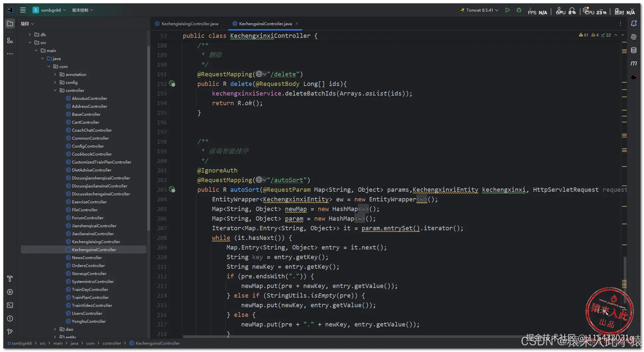Open editor tab options menu
Image resolution: width=644 pixels, height=352 pixels.
pyautogui.click(x=620, y=24)
